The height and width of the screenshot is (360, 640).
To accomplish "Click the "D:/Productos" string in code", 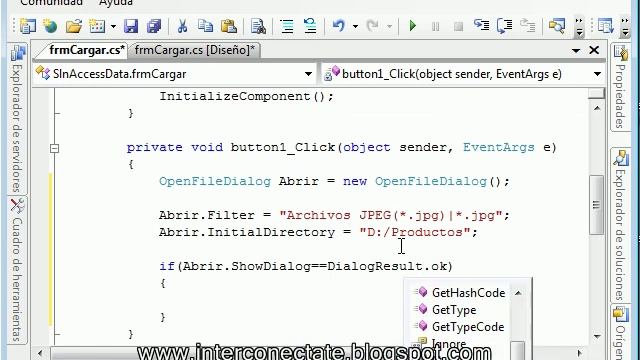I will (415, 232).
